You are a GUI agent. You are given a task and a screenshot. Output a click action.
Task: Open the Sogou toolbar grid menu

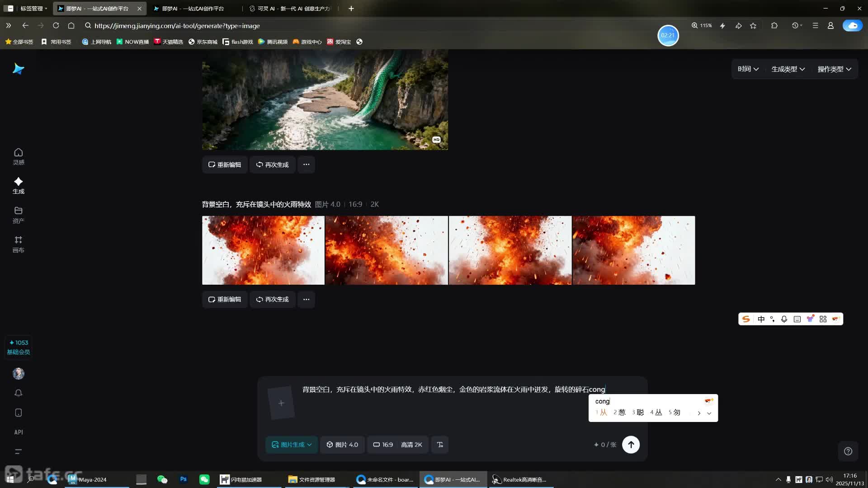coord(822,319)
